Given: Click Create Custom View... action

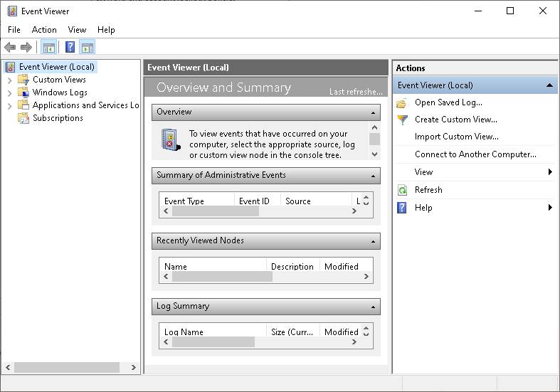Looking at the screenshot, I should [x=455, y=120].
